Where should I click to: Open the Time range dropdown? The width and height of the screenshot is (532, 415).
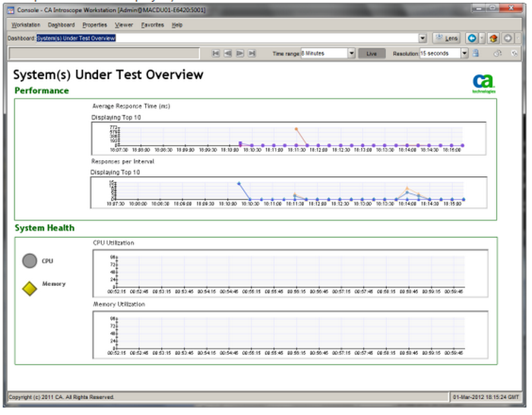pyautogui.click(x=351, y=54)
